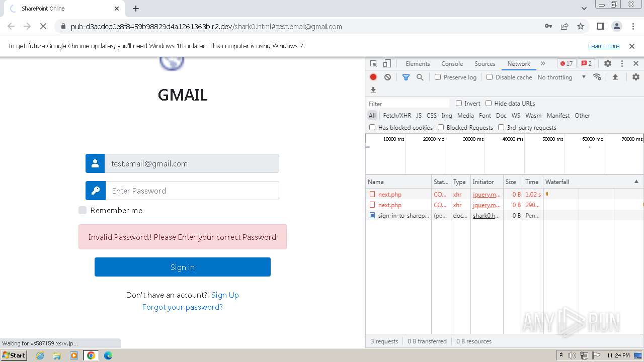Dismiss the Chrome update notice
644x362 pixels.
pos(632,46)
